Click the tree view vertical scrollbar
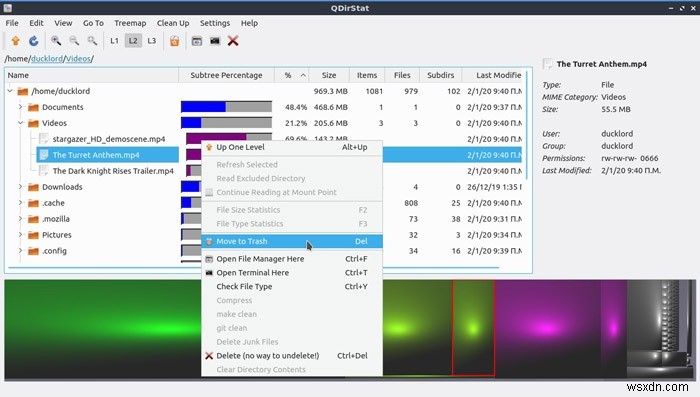 pyautogui.click(x=527, y=125)
